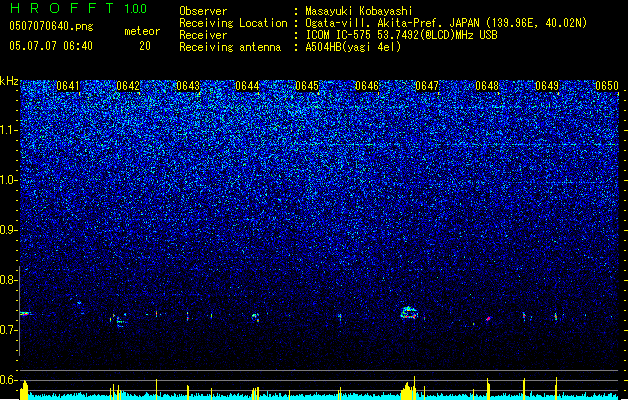Click the 0648 time marker
Image resolution: width=629 pixels, height=400 pixels.
pos(487,86)
